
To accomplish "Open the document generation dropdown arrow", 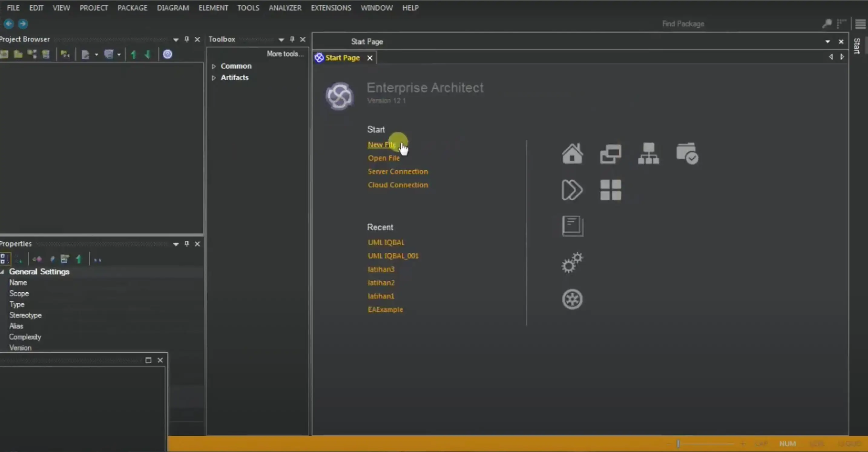I will (x=96, y=55).
